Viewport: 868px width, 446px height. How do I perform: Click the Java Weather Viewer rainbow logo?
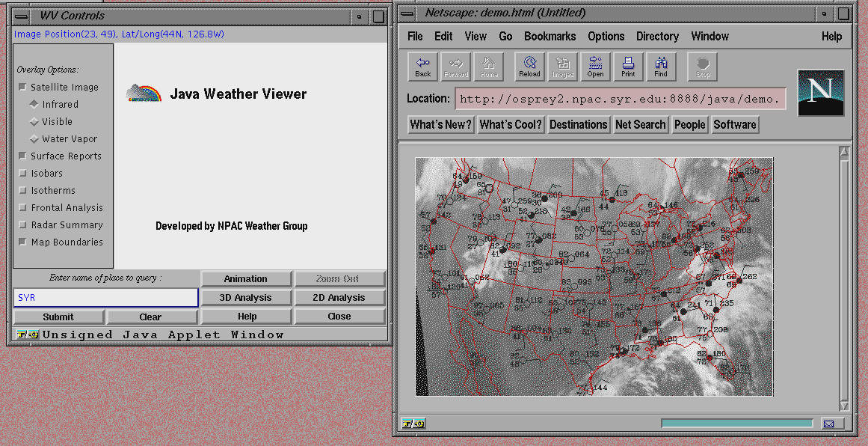coord(144,93)
